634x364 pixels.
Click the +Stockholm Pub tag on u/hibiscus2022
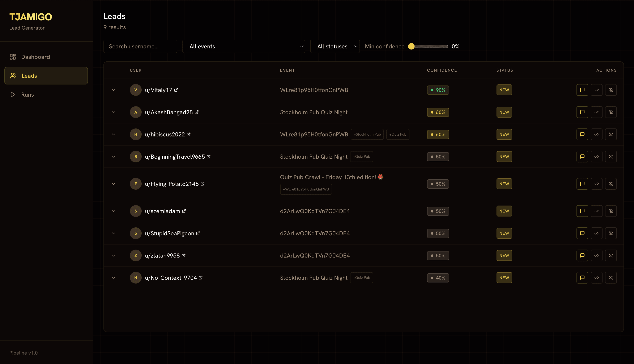[x=367, y=134]
